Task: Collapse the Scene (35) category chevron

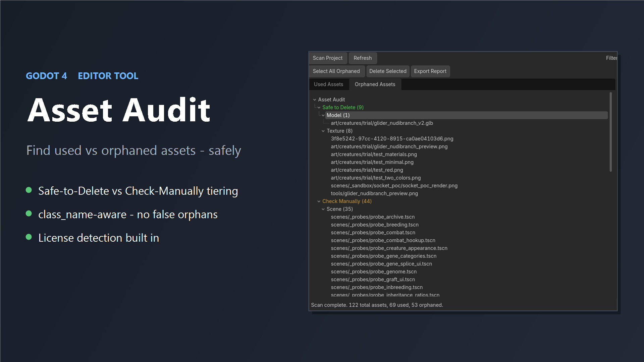Action: [323, 209]
